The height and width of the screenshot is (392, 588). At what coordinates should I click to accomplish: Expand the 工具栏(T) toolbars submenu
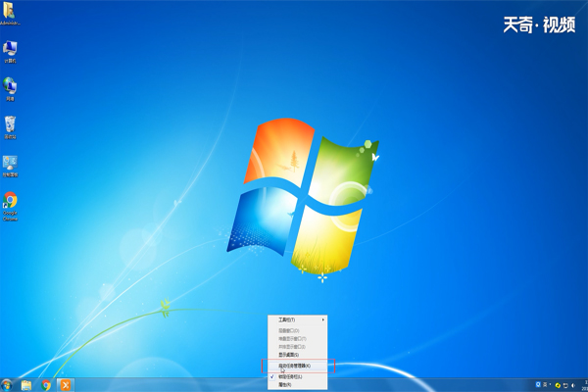click(x=297, y=320)
